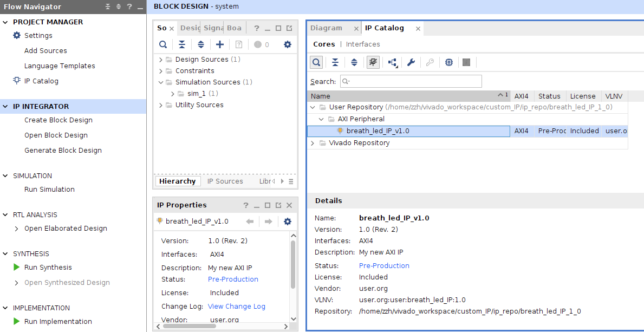Click green Run Synthesis arrow
The image size is (644, 332).
click(16, 267)
